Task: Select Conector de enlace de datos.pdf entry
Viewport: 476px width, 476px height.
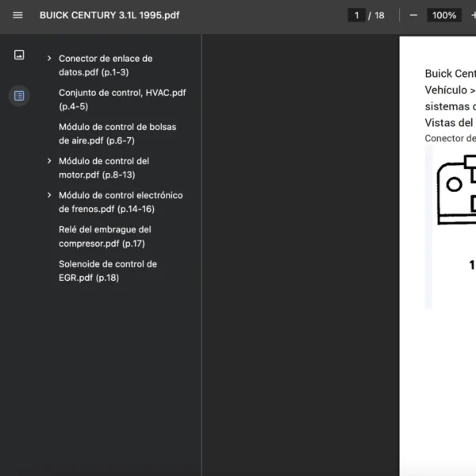Action: click(106, 65)
